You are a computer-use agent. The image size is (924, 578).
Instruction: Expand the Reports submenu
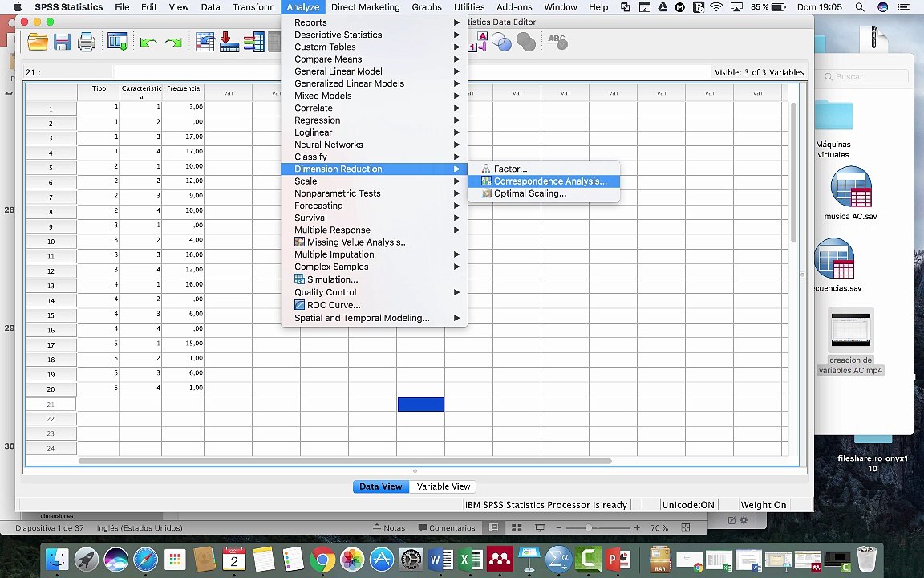point(375,22)
